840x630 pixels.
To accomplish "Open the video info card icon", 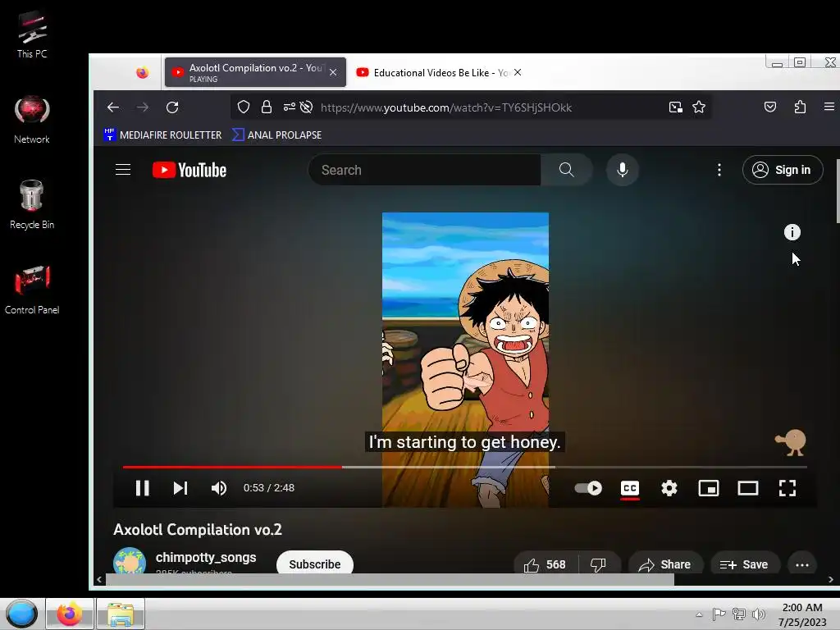I will 792,232.
